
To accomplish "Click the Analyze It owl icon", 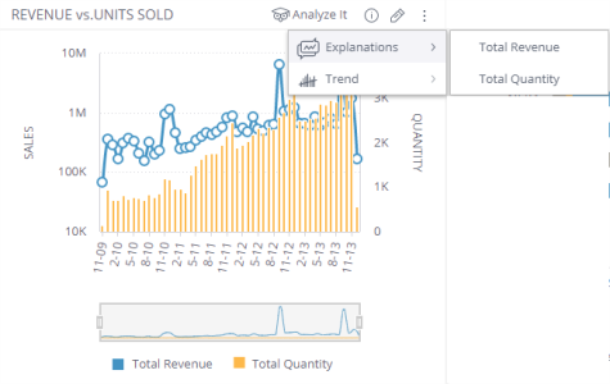I will 280,15.
